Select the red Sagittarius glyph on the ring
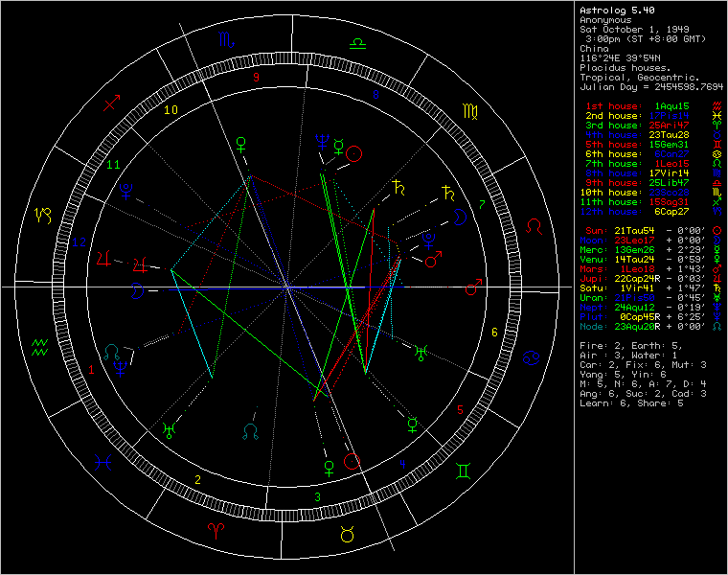The width and height of the screenshot is (728, 575). [x=112, y=103]
